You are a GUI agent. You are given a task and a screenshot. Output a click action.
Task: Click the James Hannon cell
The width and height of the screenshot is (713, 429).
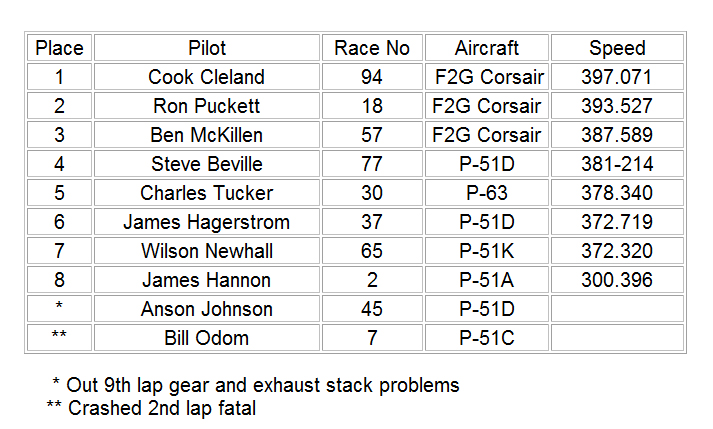207,280
